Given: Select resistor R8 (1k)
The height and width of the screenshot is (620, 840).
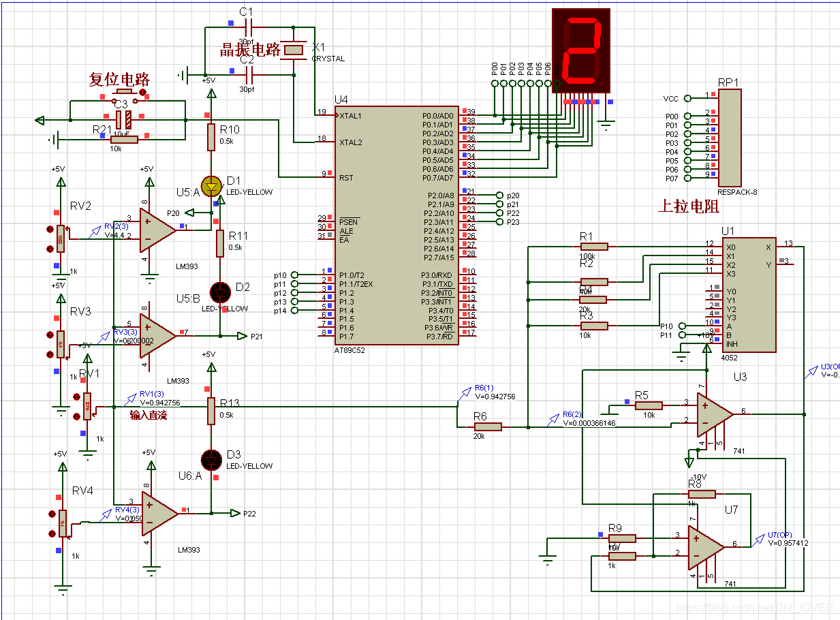Looking at the screenshot, I should point(702,494).
